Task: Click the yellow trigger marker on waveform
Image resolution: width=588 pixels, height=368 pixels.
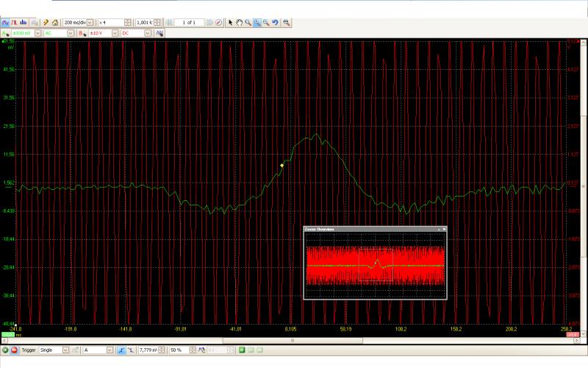Action: click(x=282, y=166)
